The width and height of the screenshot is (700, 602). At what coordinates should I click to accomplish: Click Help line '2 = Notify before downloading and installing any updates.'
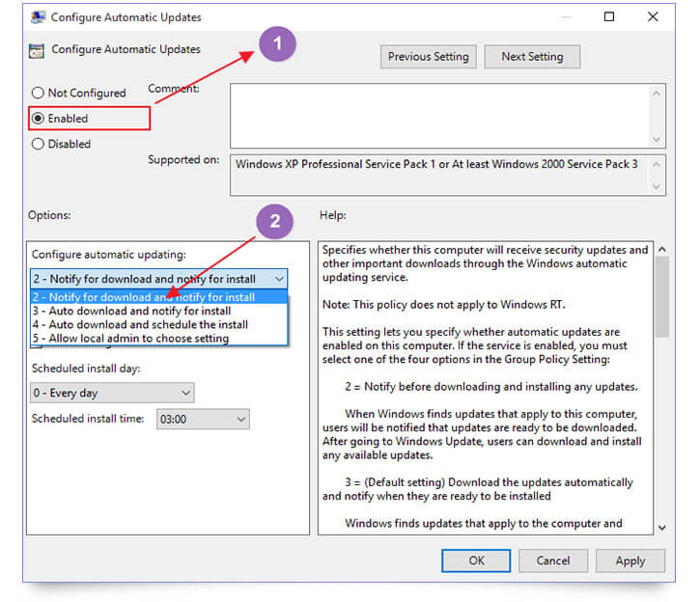[491, 387]
